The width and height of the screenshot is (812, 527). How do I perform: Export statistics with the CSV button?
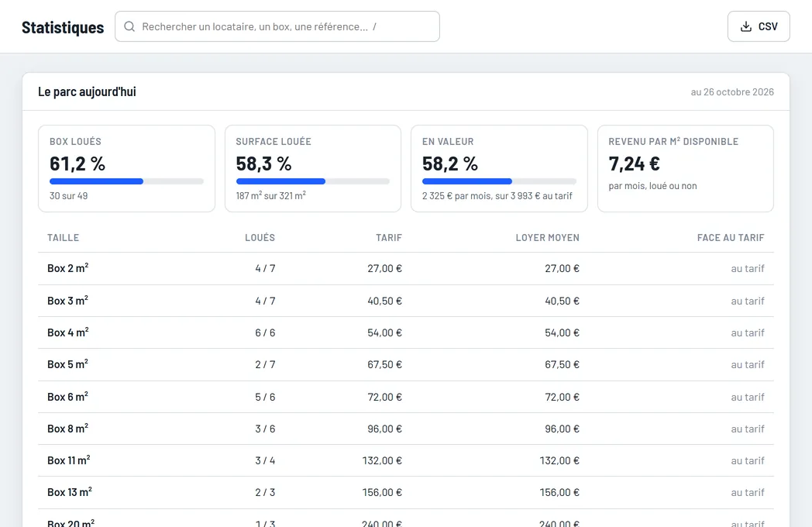click(x=759, y=26)
